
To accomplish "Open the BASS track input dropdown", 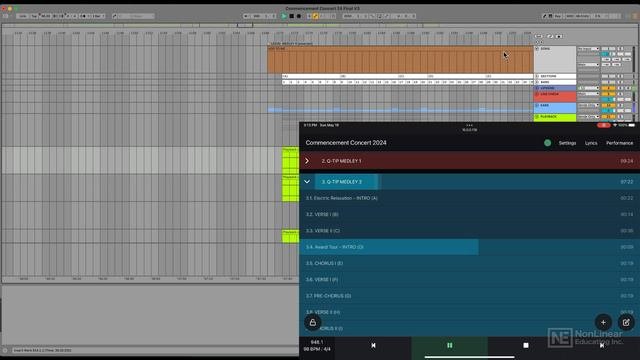I will 588,105.
